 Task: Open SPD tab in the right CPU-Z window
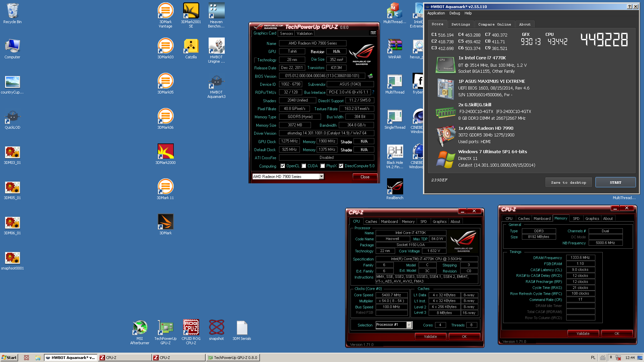click(576, 219)
